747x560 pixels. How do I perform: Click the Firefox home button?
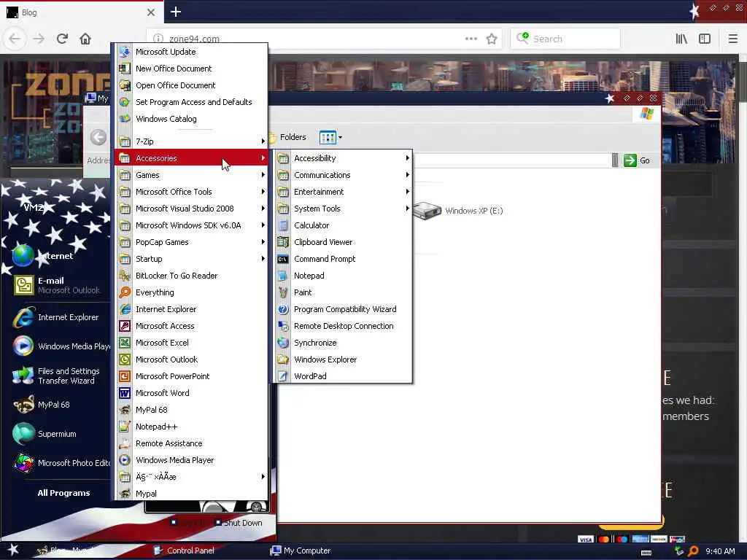click(x=85, y=39)
